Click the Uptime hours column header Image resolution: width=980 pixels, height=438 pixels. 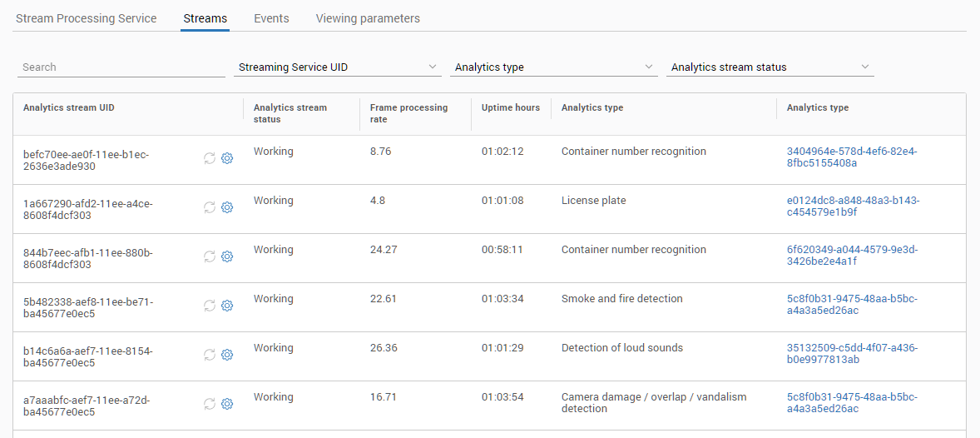point(510,107)
